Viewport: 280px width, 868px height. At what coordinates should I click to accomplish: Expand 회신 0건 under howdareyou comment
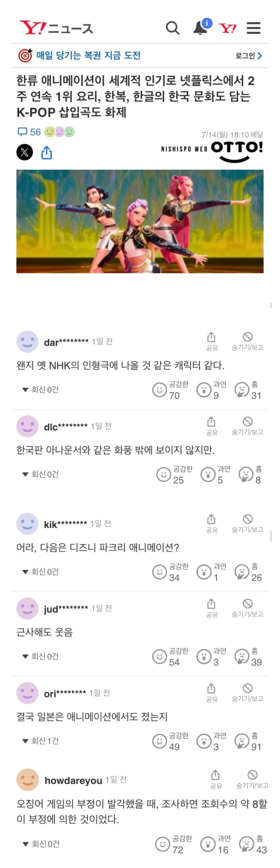tap(41, 844)
